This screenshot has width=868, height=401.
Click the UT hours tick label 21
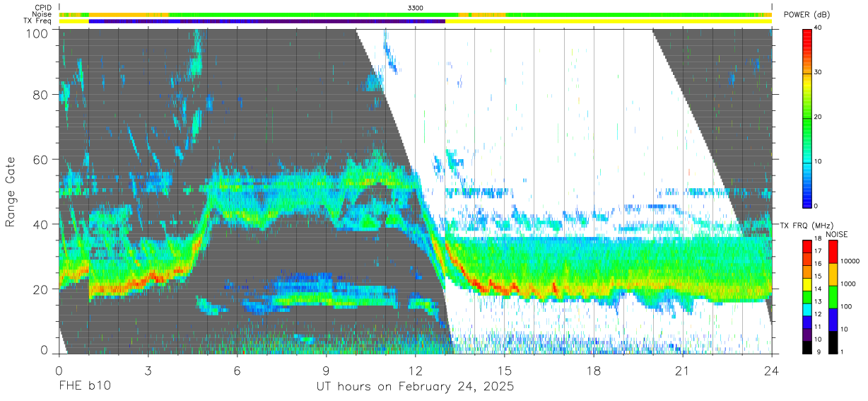point(683,371)
